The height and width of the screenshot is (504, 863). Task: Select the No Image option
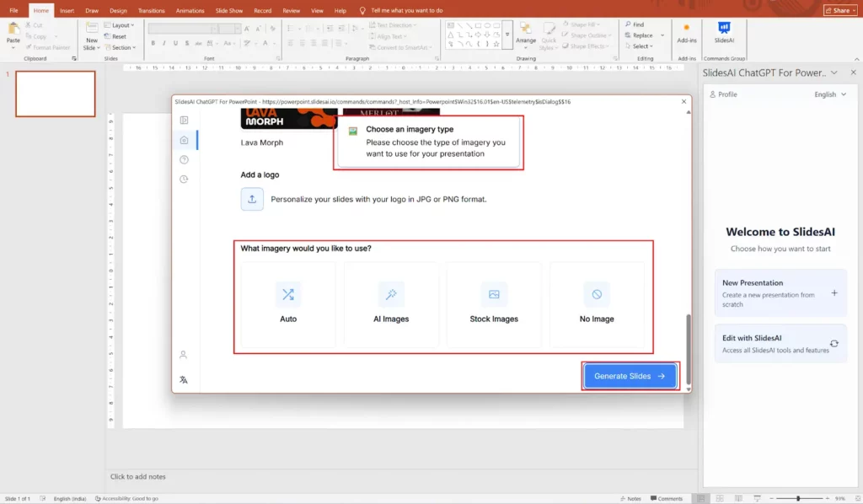pyautogui.click(x=597, y=304)
